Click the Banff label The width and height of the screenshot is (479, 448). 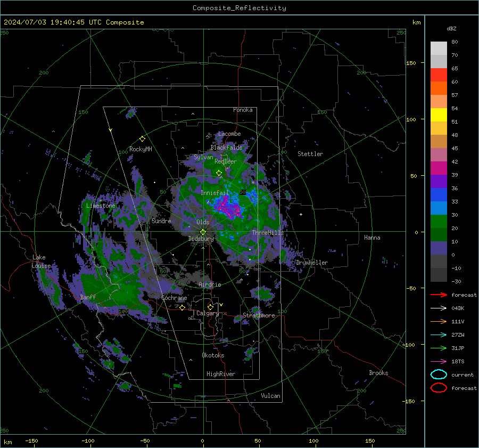(88, 297)
